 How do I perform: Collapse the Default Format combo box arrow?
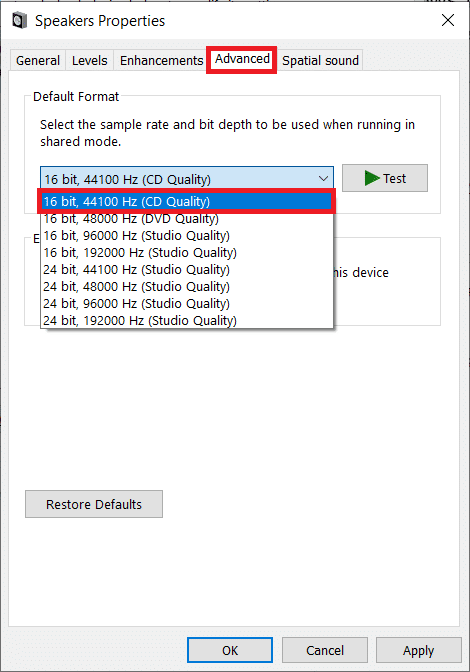(323, 178)
